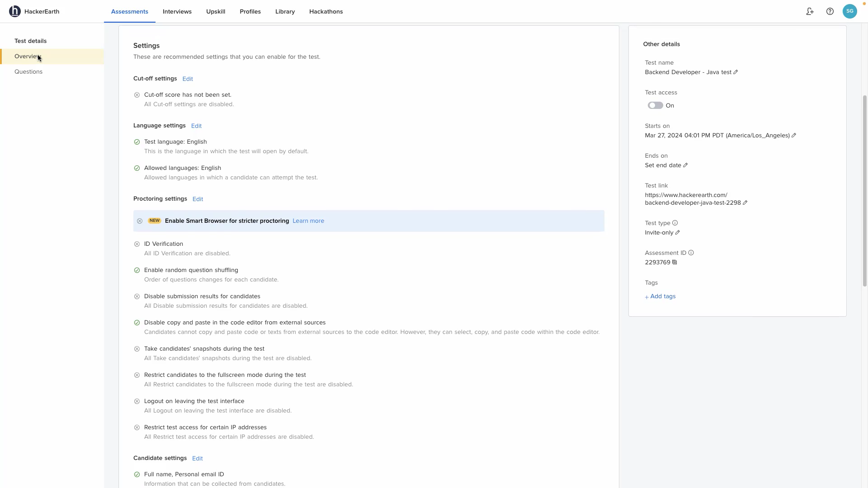Click Learn more about Smart Browser
The width and height of the screenshot is (868, 488).
coord(308,221)
